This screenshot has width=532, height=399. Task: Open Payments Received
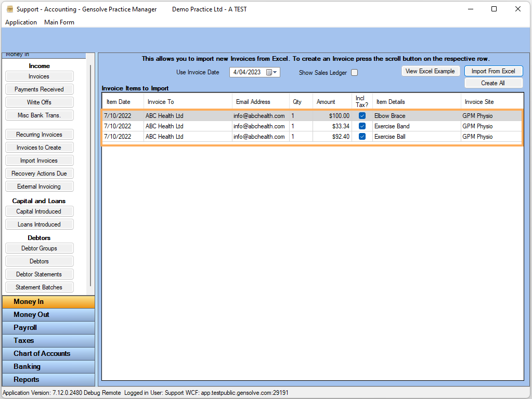tap(39, 89)
